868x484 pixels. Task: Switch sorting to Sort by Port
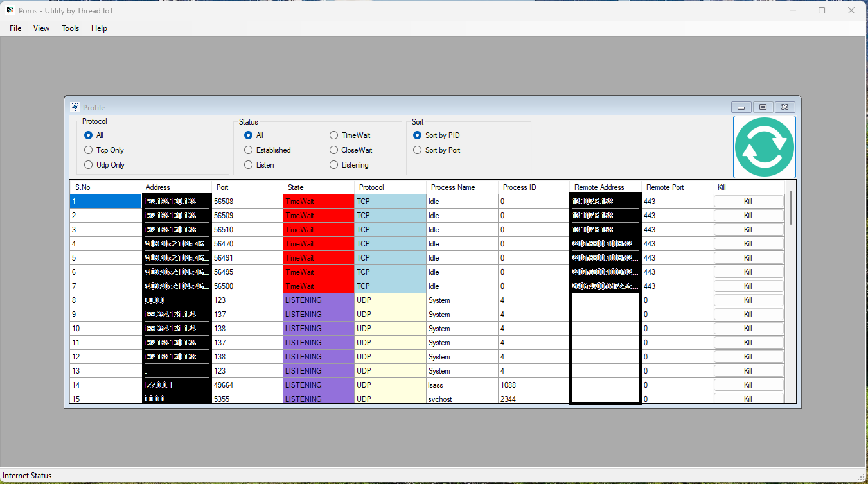tap(417, 150)
